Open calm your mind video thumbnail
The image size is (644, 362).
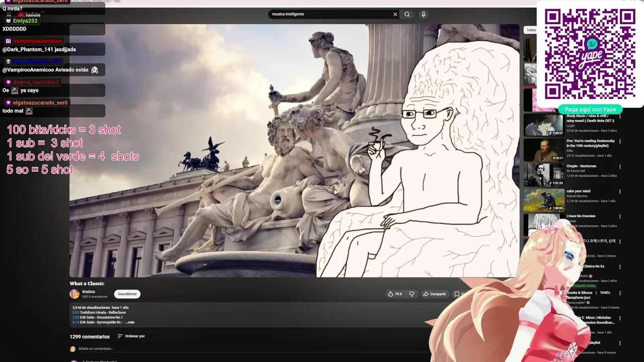(x=544, y=200)
